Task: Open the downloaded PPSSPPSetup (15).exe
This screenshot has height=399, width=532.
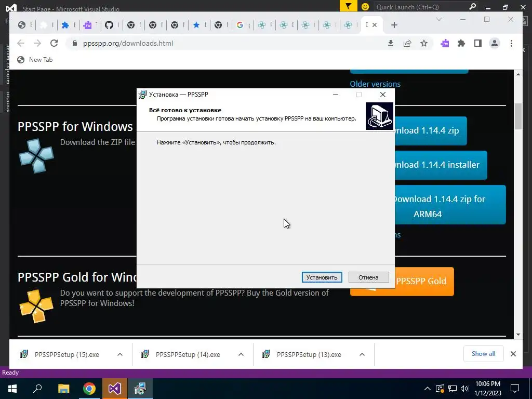Action: click(x=67, y=354)
